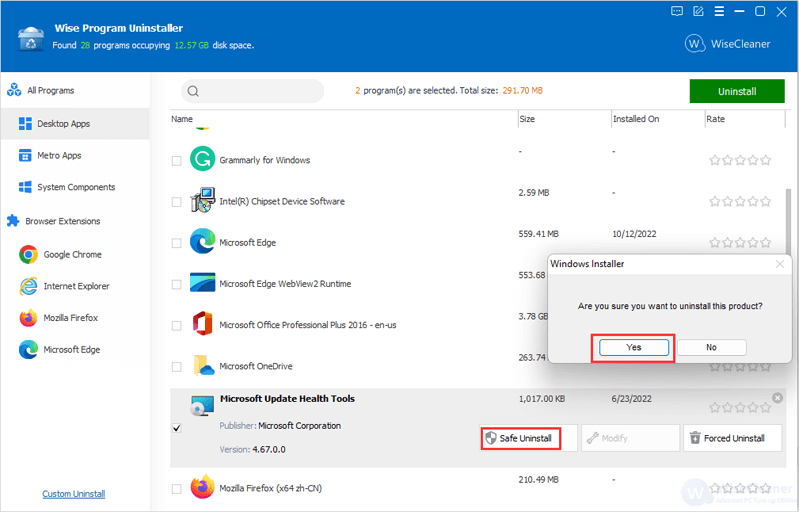Screen dimensions: 799x512
Task: Rate Grammarly for Windows with stars
Action: point(740,160)
